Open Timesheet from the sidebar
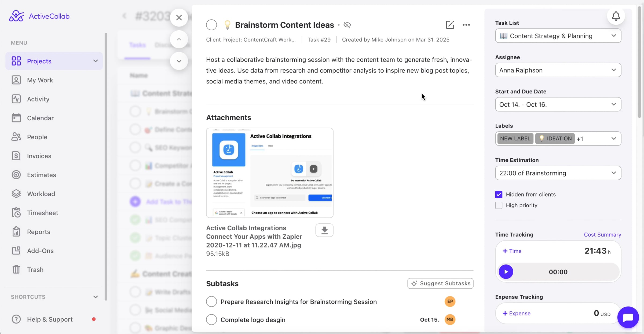Image resolution: width=644 pixels, height=334 pixels. coord(42,213)
